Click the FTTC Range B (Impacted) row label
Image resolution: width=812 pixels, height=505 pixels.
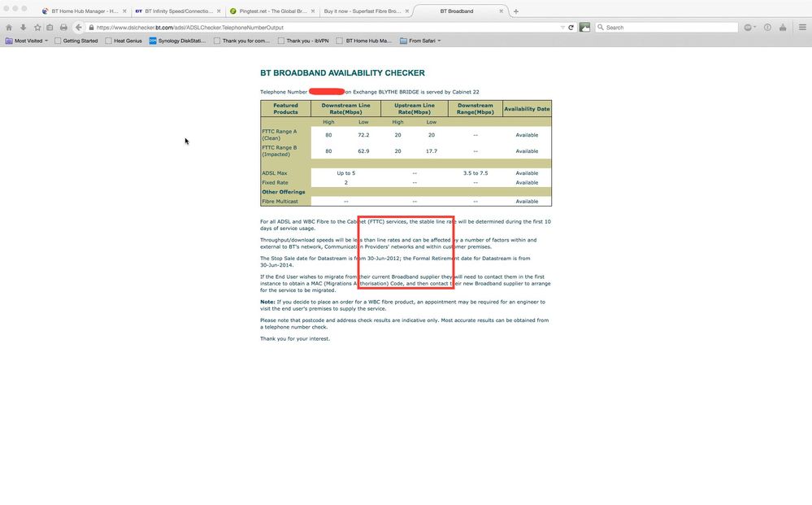pyautogui.click(x=280, y=150)
